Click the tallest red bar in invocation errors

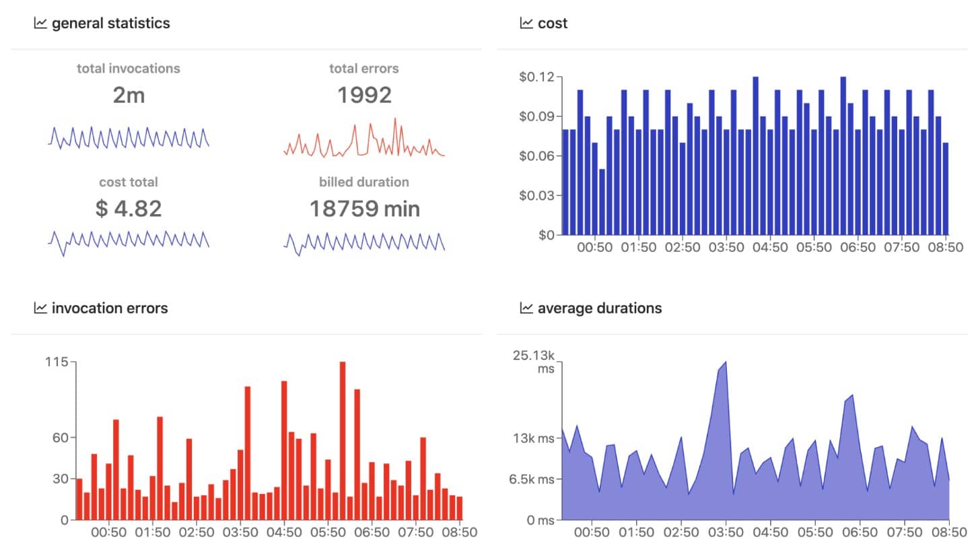click(x=343, y=441)
